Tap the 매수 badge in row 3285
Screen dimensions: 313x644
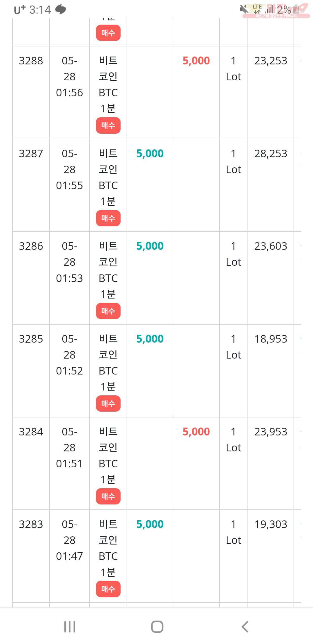(108, 404)
